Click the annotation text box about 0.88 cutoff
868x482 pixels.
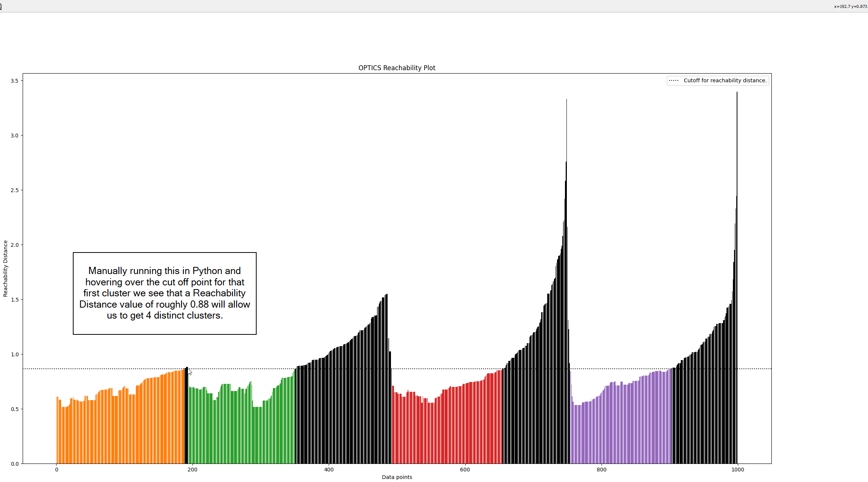[x=165, y=293]
